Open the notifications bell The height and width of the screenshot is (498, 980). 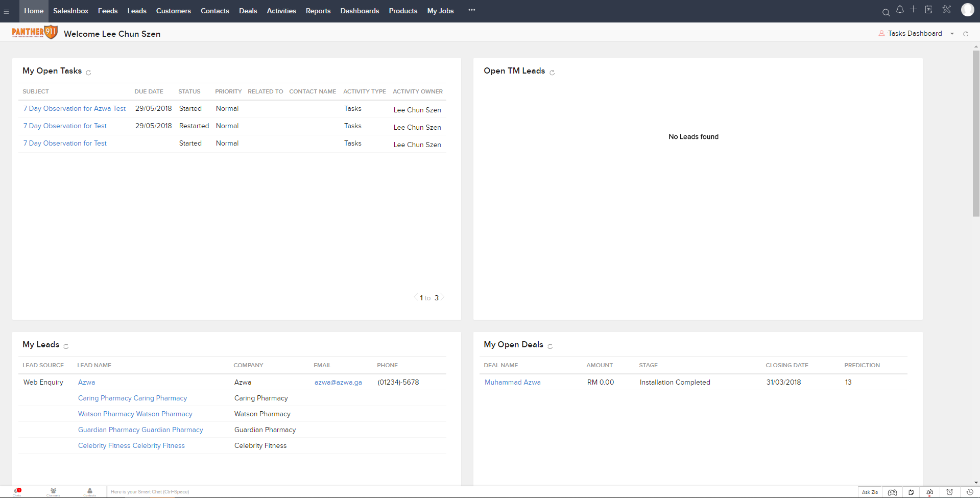900,10
